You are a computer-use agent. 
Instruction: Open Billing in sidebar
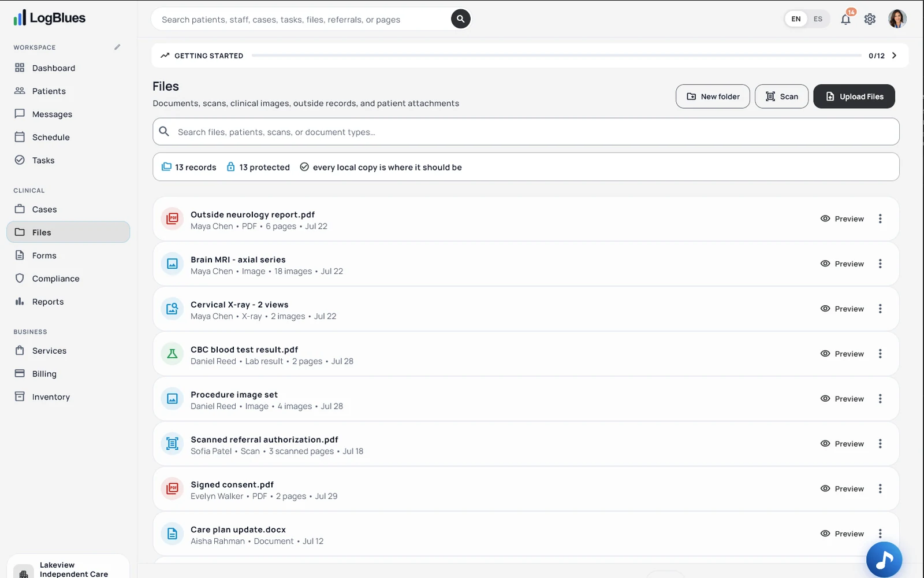[68, 374]
